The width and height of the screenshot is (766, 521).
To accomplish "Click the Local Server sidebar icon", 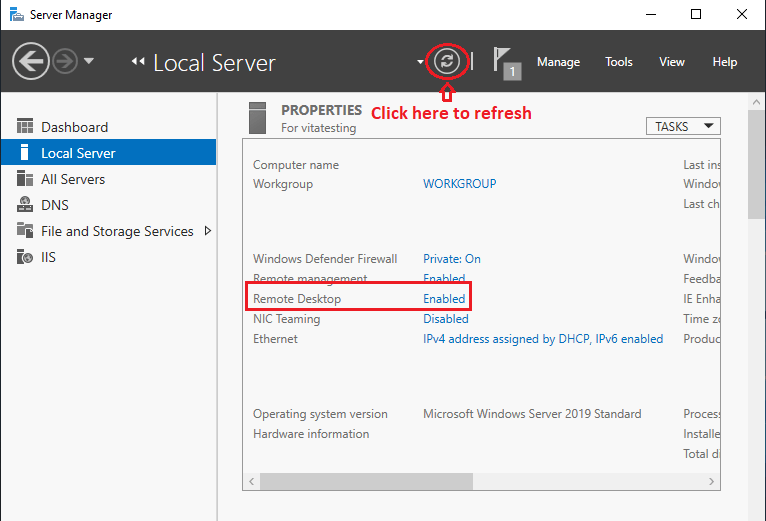I will pos(24,152).
